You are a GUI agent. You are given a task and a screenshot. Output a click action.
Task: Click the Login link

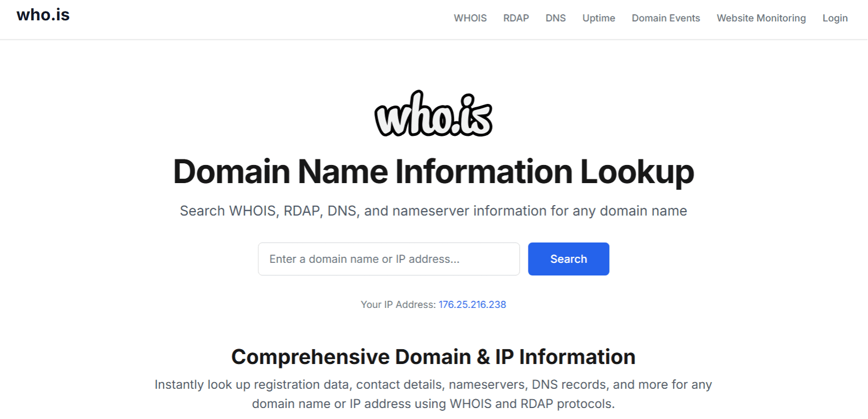(x=834, y=18)
